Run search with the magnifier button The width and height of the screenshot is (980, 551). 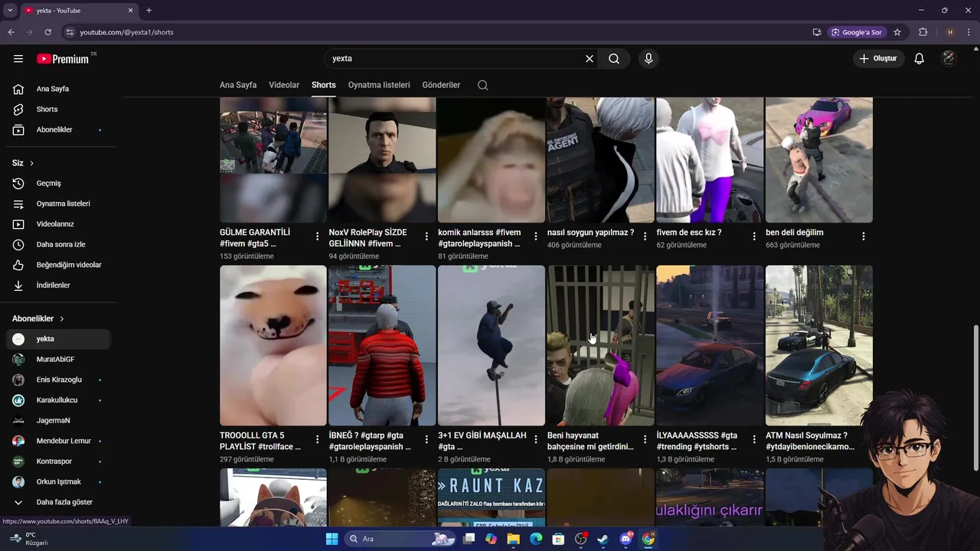click(x=614, y=58)
